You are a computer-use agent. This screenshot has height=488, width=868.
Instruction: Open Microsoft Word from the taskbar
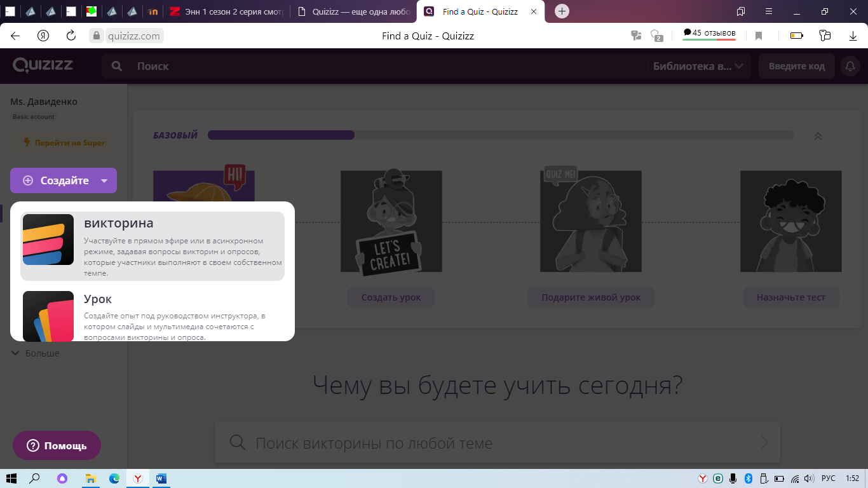coord(161,478)
